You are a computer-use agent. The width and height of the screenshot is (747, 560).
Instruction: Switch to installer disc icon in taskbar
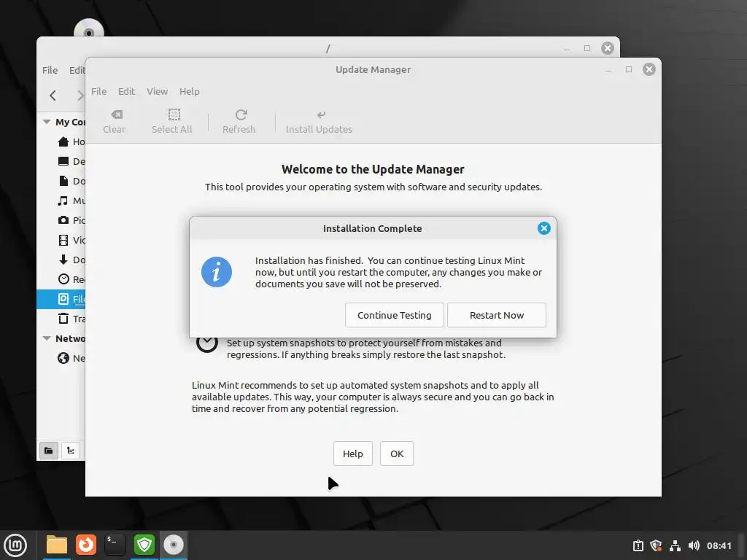pyautogui.click(x=174, y=545)
